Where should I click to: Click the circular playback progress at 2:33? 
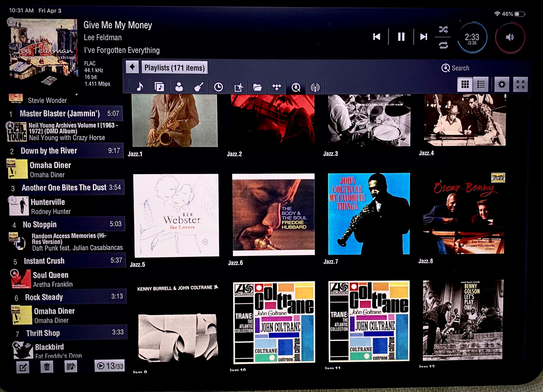(472, 38)
